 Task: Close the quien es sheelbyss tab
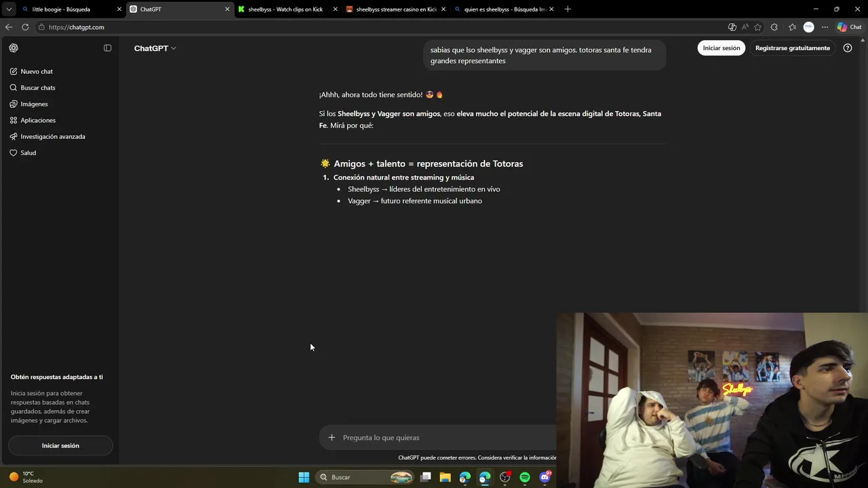[551, 9]
